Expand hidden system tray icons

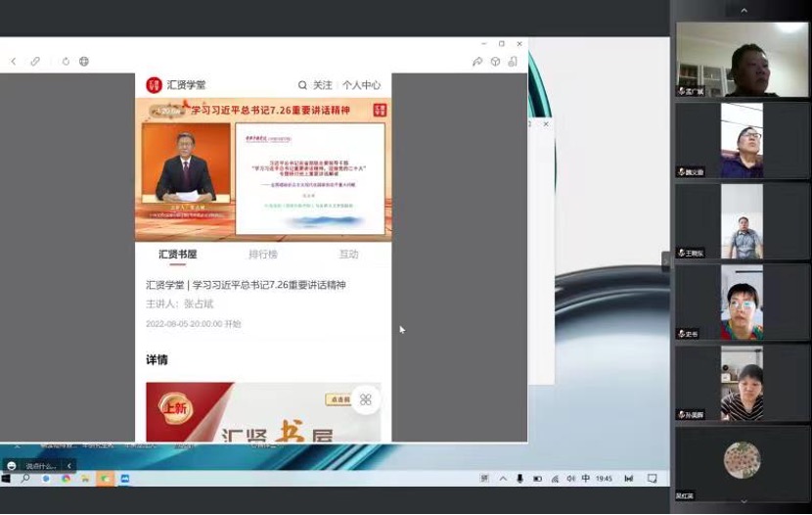tap(503, 479)
